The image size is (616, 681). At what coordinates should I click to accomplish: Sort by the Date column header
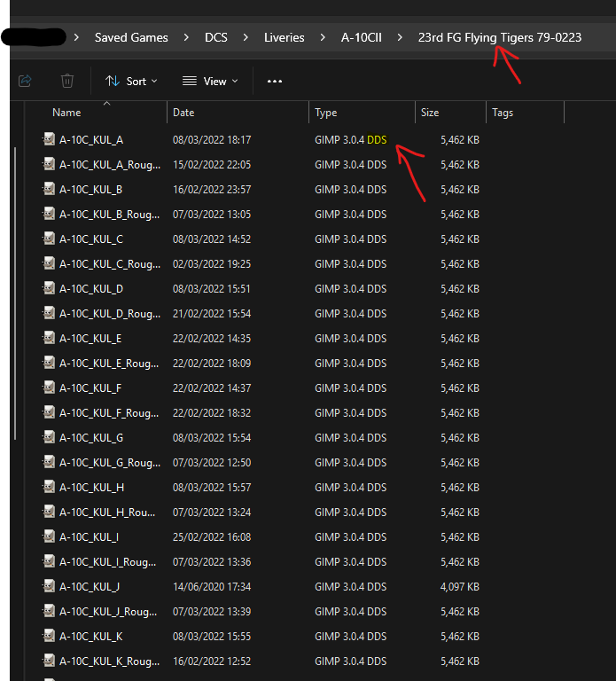tap(183, 113)
